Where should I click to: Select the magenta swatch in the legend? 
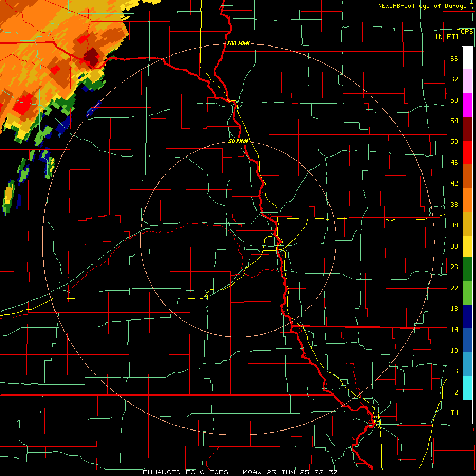(467, 105)
